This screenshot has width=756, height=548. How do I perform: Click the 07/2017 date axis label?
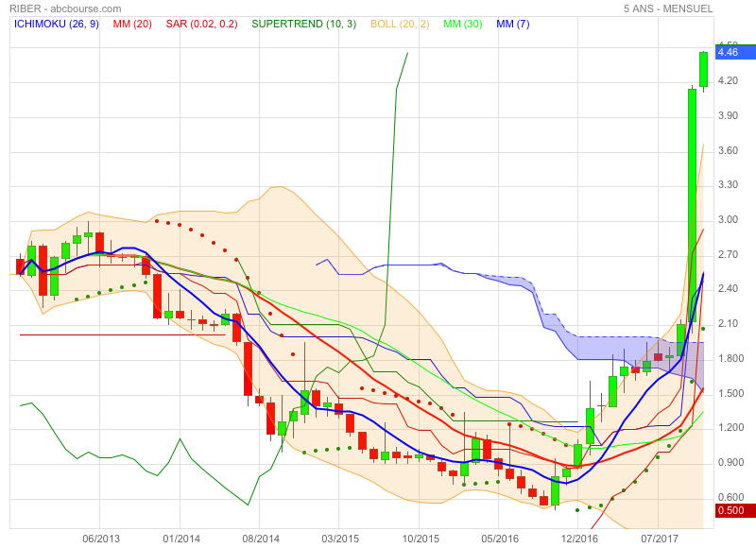[659, 539]
